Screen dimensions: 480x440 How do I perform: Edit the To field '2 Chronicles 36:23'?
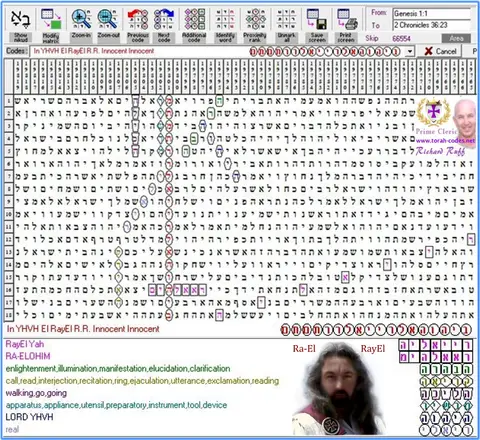pyautogui.click(x=431, y=25)
